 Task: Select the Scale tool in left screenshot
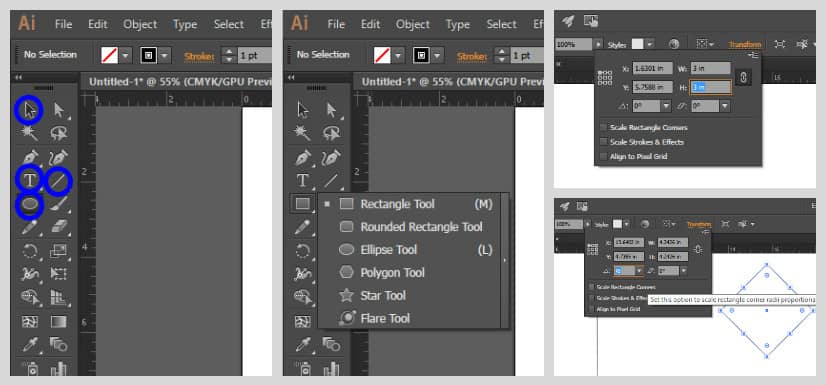tap(59, 251)
